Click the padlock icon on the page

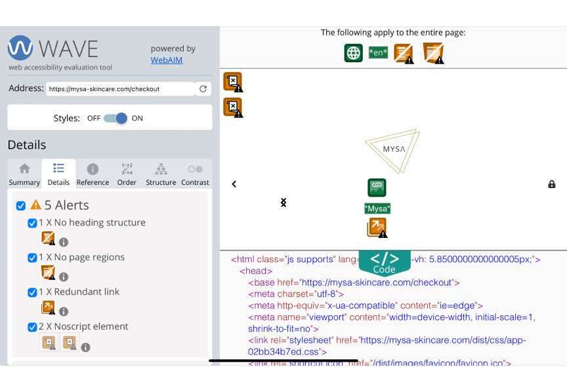tap(552, 184)
